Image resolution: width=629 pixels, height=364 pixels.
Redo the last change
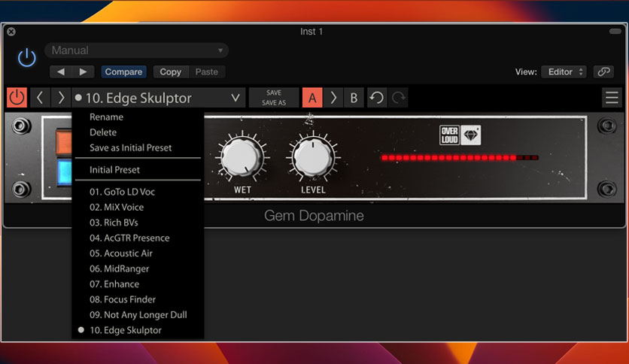pos(398,98)
